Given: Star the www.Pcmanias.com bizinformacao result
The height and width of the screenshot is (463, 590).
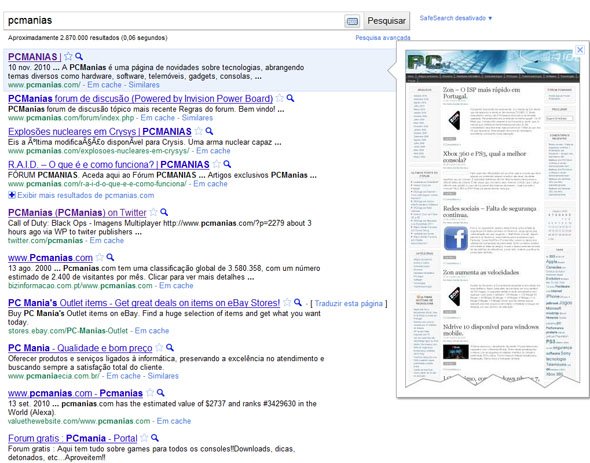Looking at the screenshot, I should tap(99, 257).
